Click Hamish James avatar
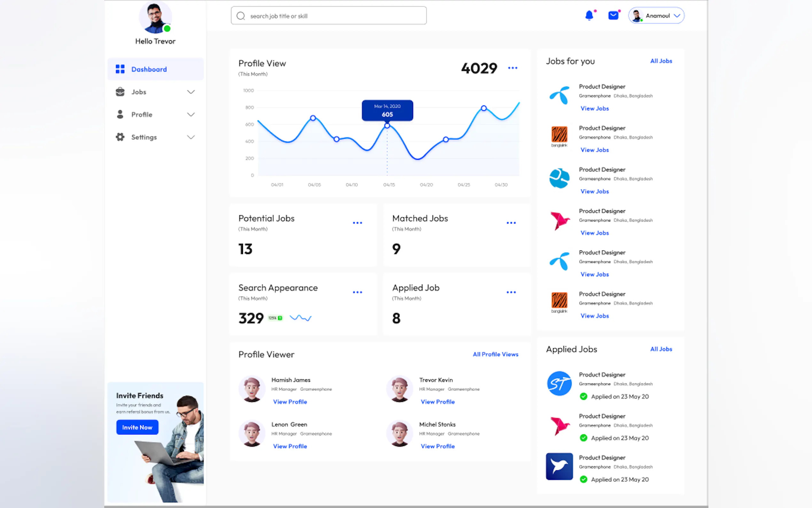 point(252,389)
